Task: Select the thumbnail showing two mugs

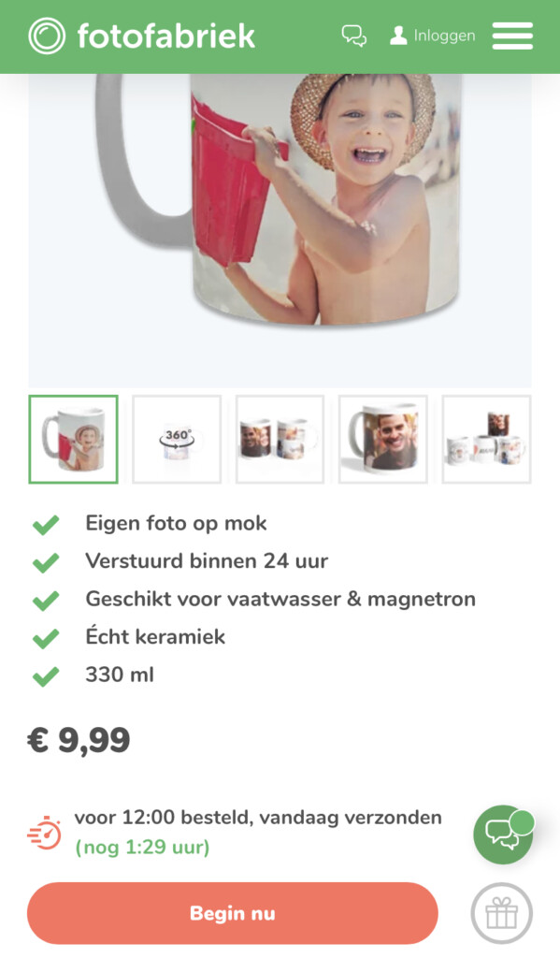Action: 280,440
